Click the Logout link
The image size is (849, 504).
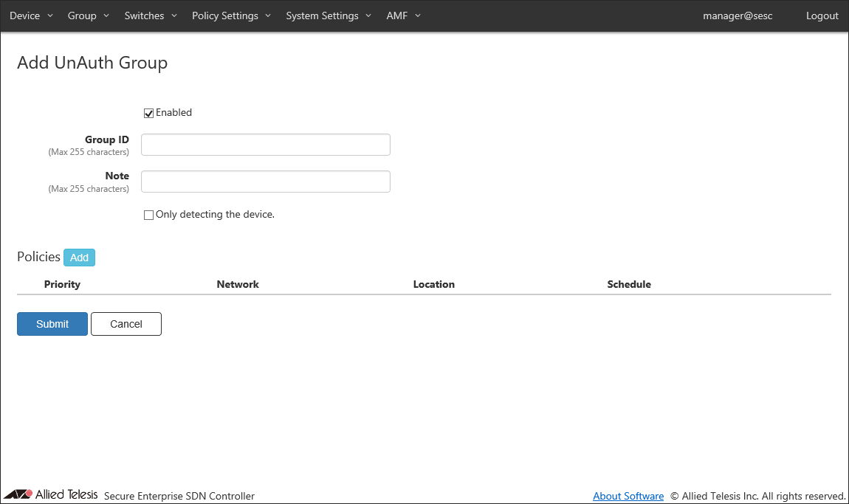[x=822, y=15]
